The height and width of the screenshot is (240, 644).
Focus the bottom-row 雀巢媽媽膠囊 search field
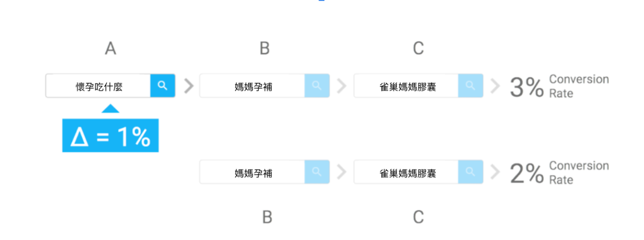407,173
